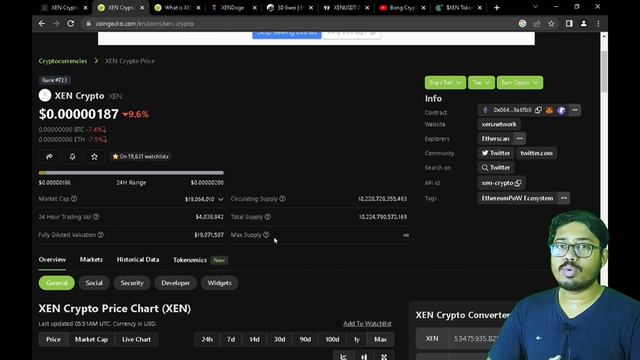Add XEN to favorites with star button
Viewport: 640px width, 360px height.
click(x=94, y=156)
